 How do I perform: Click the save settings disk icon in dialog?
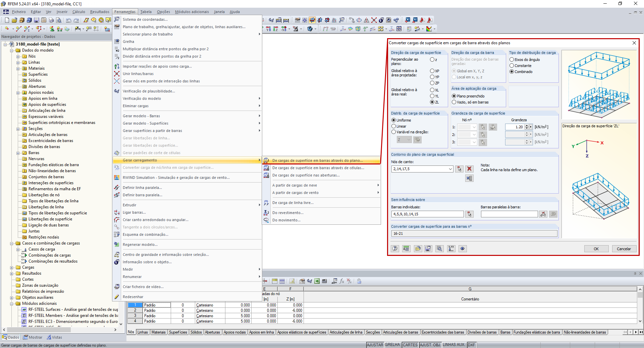click(428, 249)
